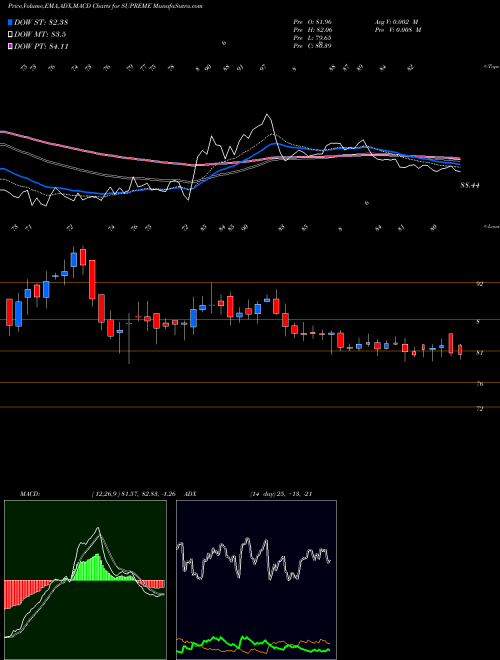
Task: Click the ADX panel title
Action: (x=190, y=494)
